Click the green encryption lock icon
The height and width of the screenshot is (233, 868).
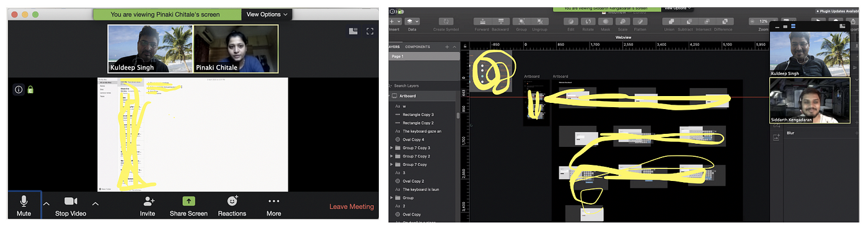pyautogui.click(x=30, y=90)
